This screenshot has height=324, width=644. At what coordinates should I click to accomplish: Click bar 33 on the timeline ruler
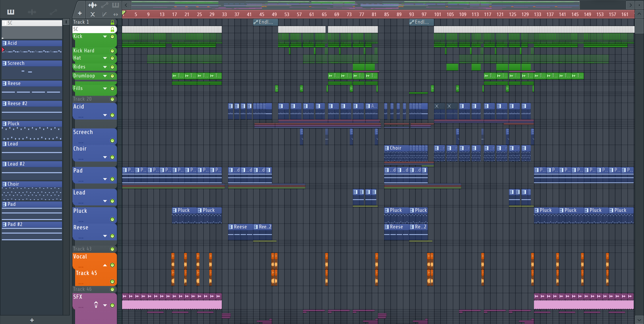pyautogui.click(x=224, y=15)
